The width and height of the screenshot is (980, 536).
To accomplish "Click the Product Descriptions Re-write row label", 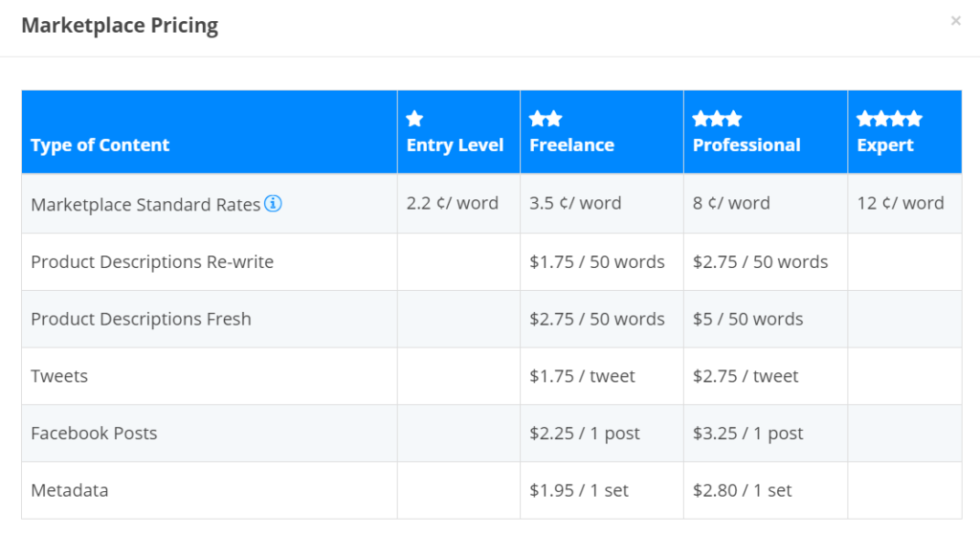I will tap(152, 261).
